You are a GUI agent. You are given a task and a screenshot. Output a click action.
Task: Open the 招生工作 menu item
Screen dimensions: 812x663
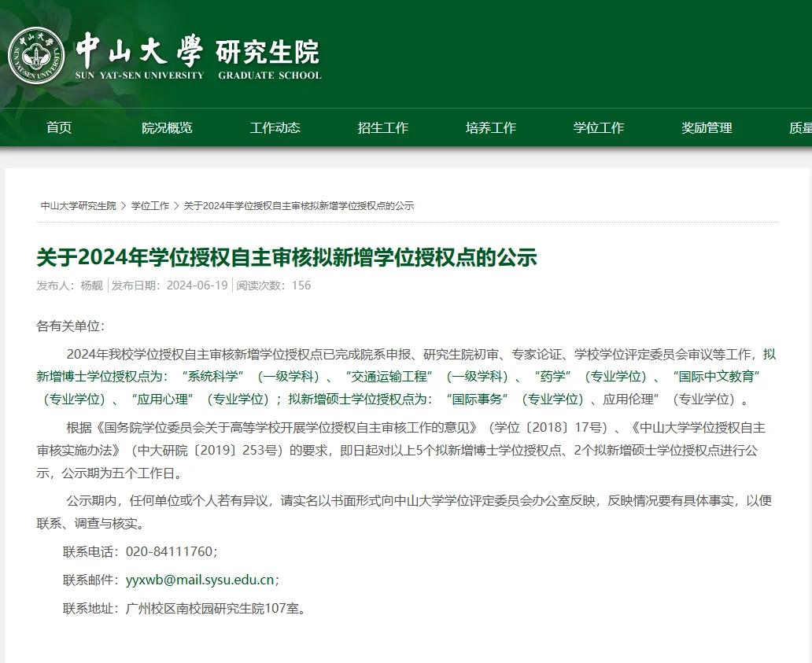pyautogui.click(x=382, y=128)
